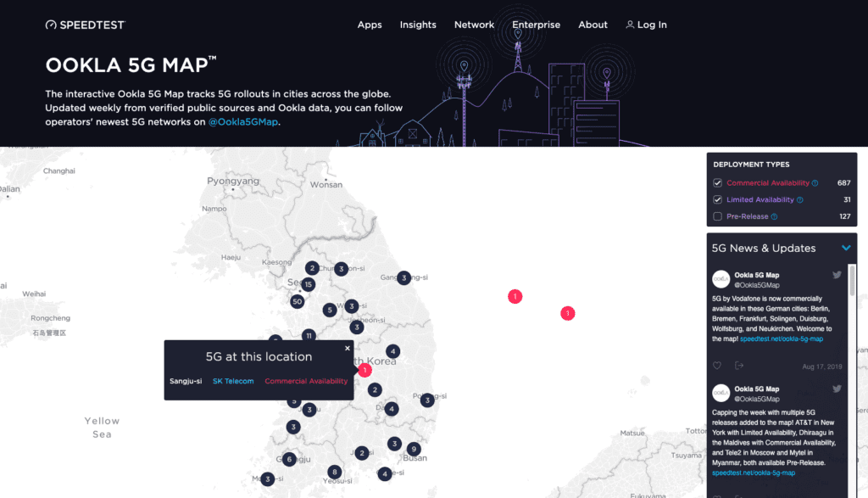This screenshot has width=868, height=498.
Task: Select the cluster marker numbered 9 near Busan
Action: point(413,449)
